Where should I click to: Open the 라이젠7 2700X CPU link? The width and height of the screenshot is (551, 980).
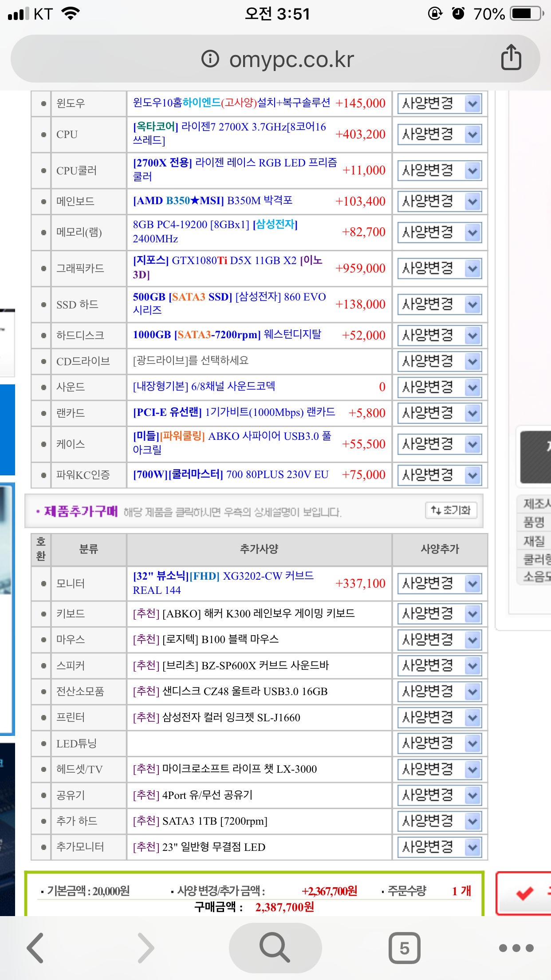[230, 134]
